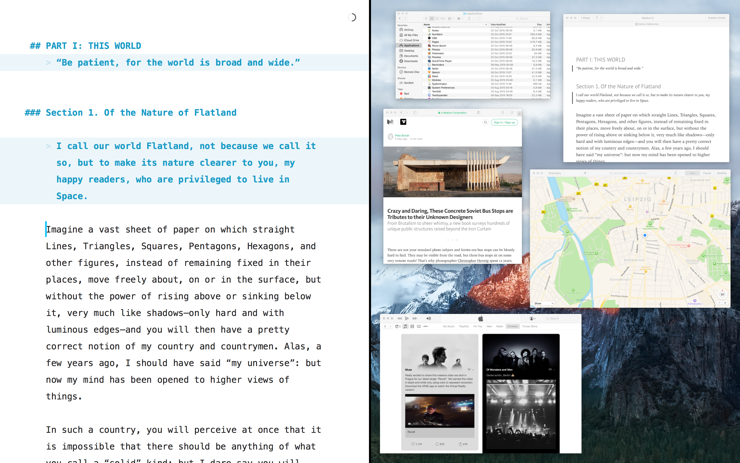The height and width of the screenshot is (463, 740).
Task: Select AirDrop in the Finder sidebar
Action: point(407,30)
